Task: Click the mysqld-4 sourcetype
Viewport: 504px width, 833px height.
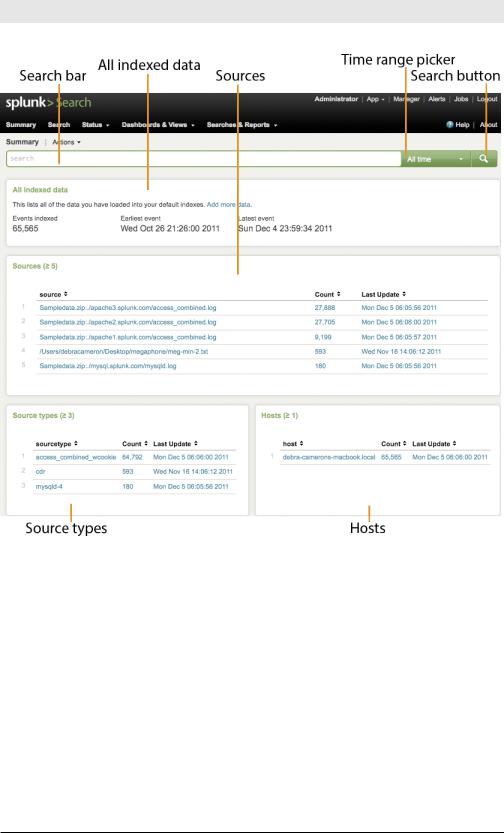Action: pos(49,486)
